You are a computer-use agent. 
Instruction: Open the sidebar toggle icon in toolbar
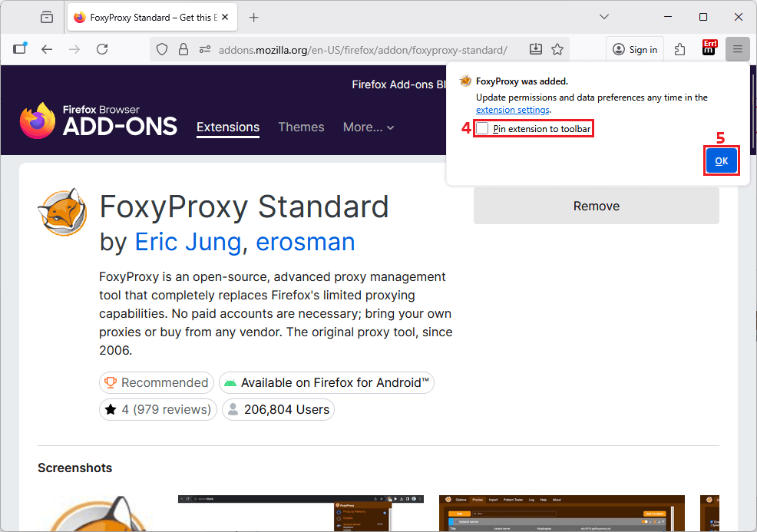pos(20,49)
